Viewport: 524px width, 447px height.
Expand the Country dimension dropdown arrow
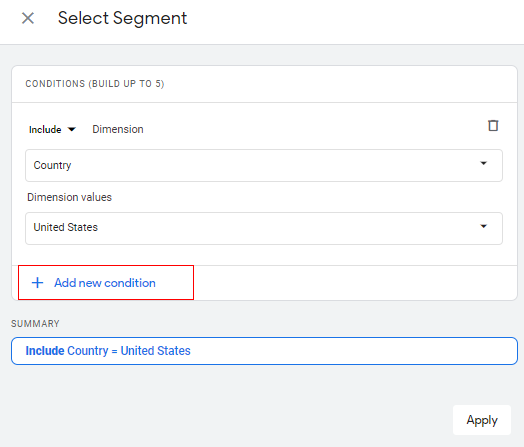coord(483,163)
